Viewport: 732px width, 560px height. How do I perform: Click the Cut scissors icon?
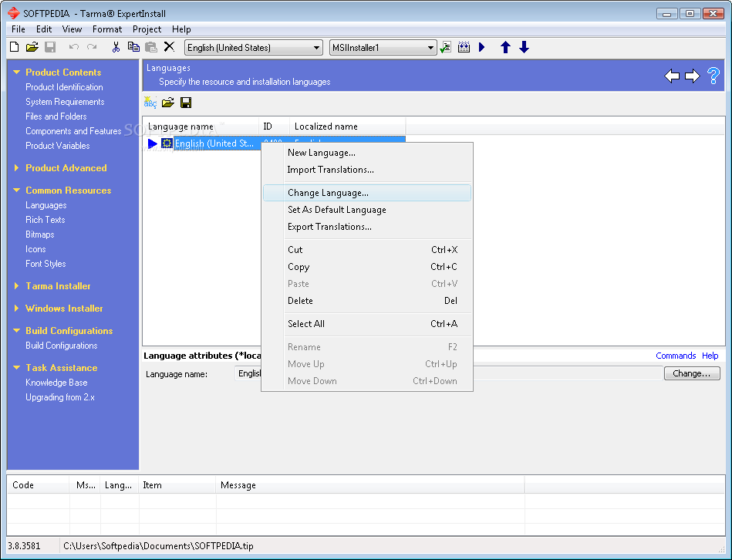click(x=116, y=47)
